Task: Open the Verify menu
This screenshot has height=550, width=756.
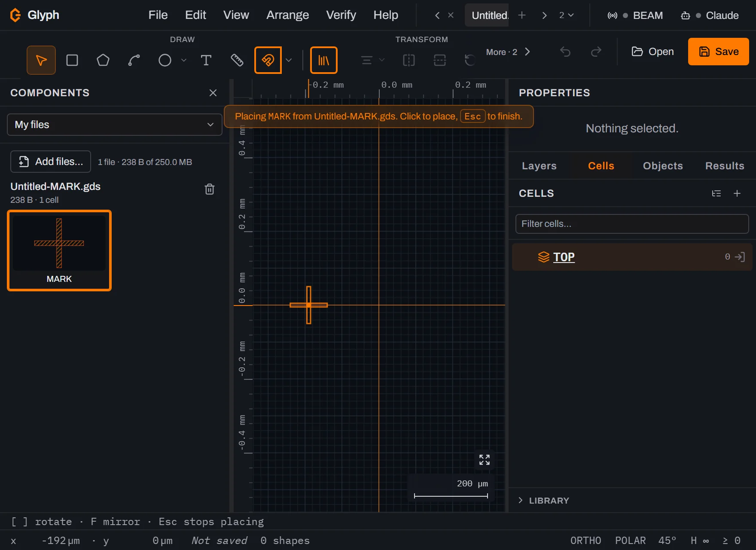Action: [x=341, y=15]
